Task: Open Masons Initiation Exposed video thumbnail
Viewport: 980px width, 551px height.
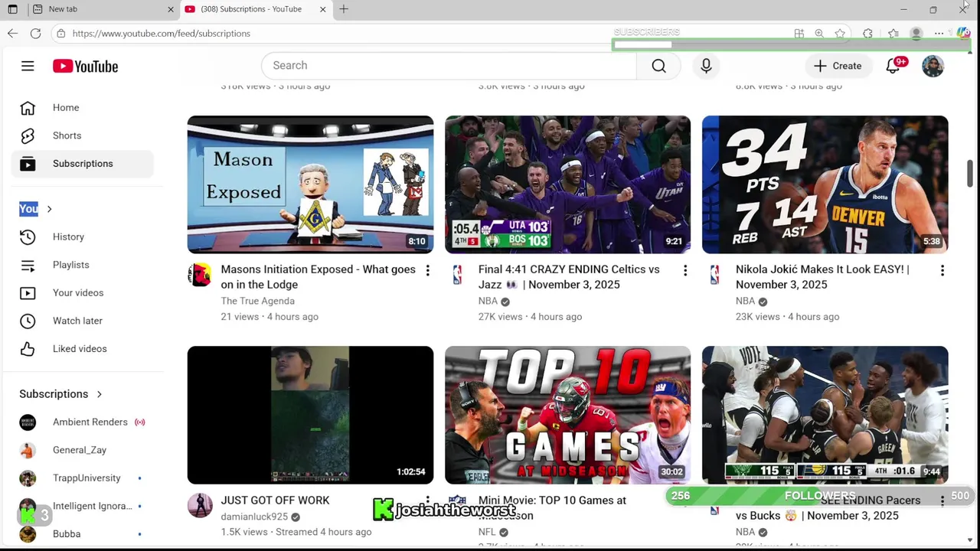Action: coord(310,184)
